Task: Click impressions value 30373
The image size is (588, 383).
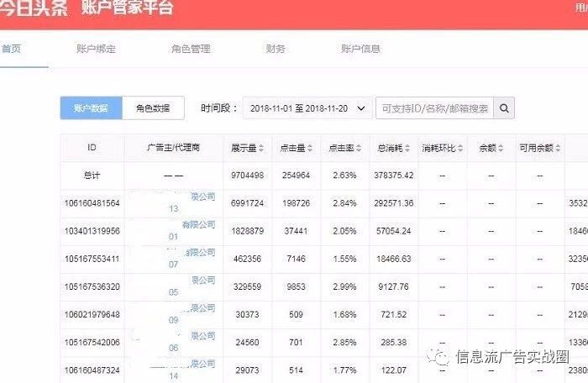Action: pyautogui.click(x=248, y=315)
